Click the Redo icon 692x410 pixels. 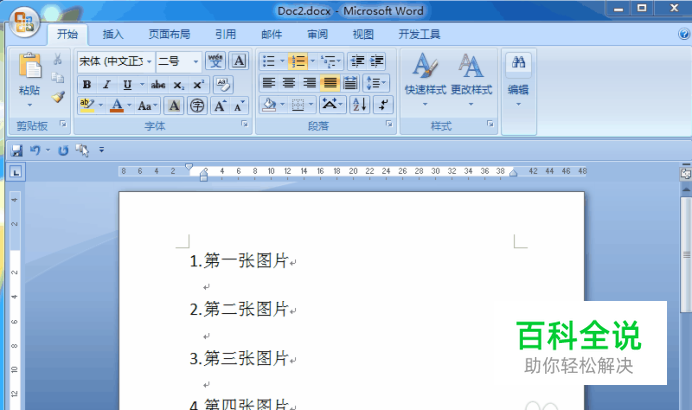(x=63, y=150)
